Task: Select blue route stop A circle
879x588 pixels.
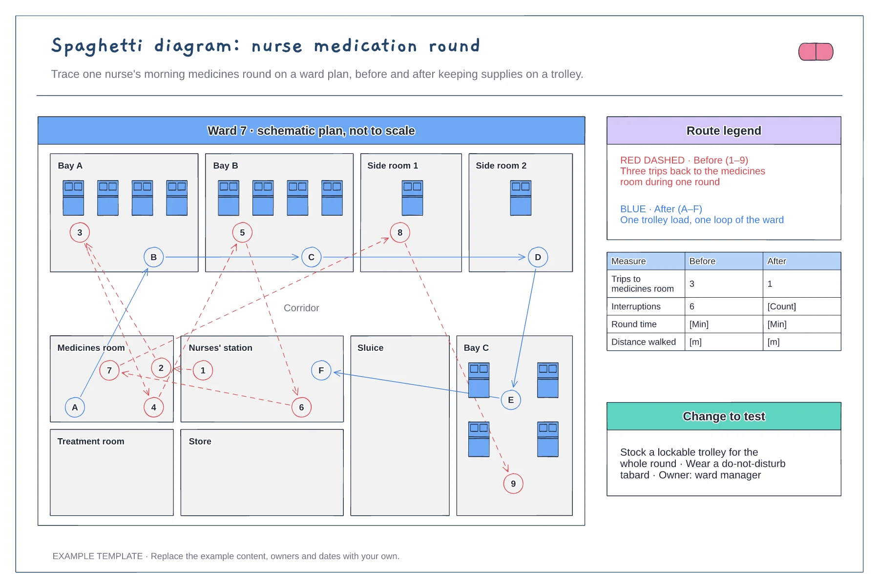Action: coord(75,407)
